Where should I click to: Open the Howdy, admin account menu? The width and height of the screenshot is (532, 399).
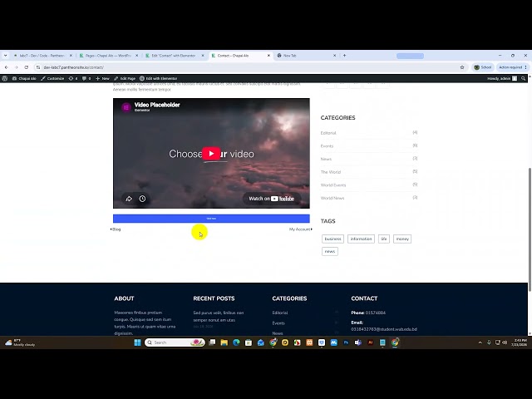502,78
